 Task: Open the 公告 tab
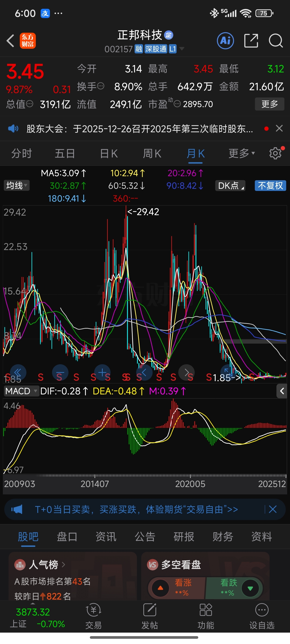click(x=145, y=536)
